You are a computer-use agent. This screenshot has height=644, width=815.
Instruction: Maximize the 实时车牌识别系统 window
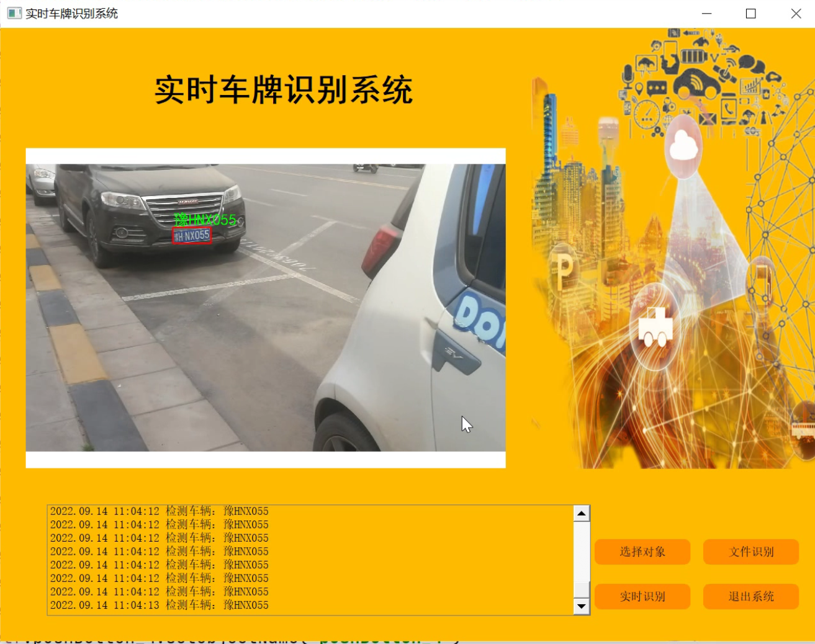(x=751, y=13)
